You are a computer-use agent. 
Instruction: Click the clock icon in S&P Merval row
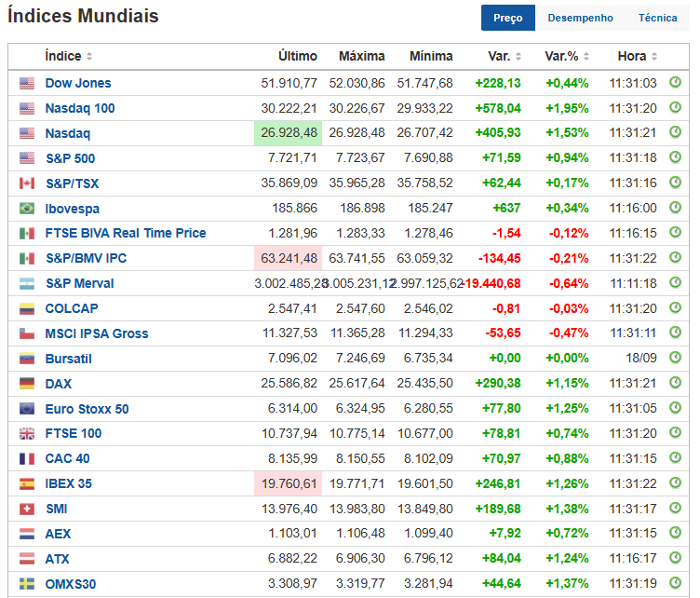[x=675, y=282]
